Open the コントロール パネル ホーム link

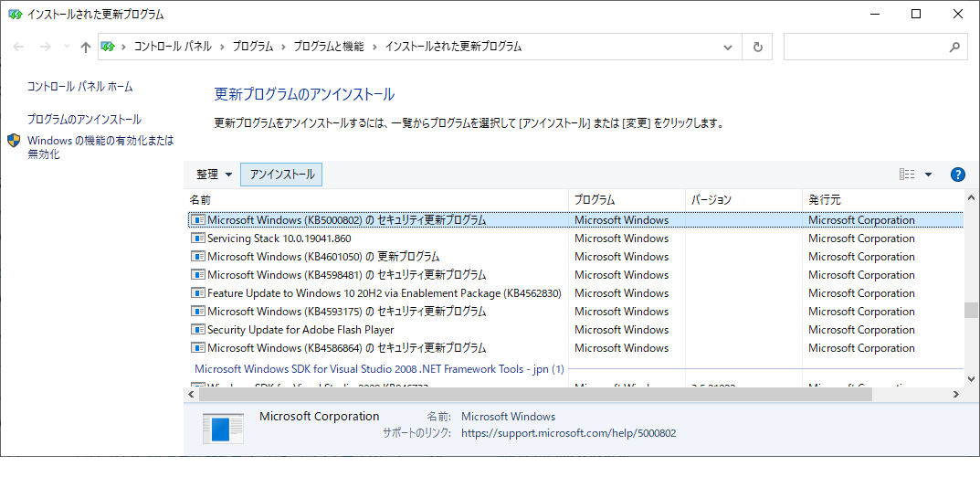point(80,87)
